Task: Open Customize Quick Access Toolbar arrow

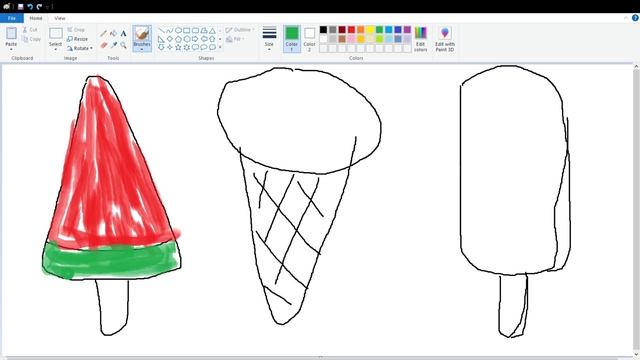Action: tap(47, 7)
